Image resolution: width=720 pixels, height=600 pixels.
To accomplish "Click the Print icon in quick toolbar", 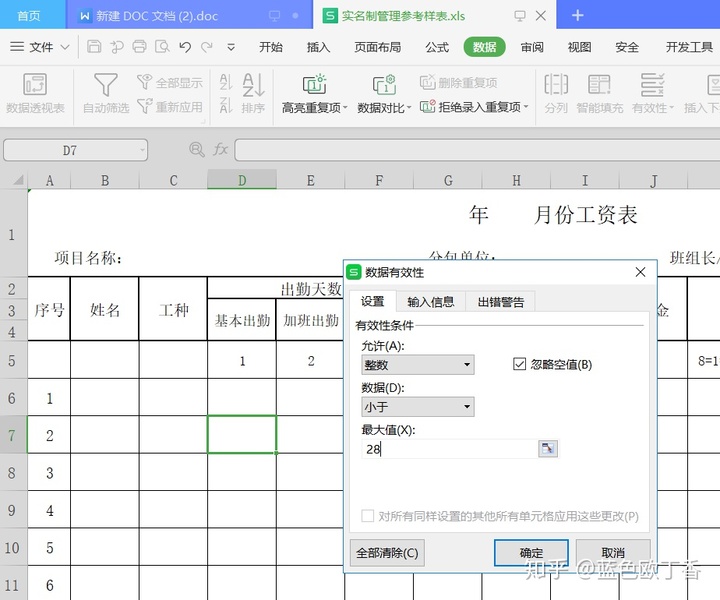I will [x=139, y=46].
